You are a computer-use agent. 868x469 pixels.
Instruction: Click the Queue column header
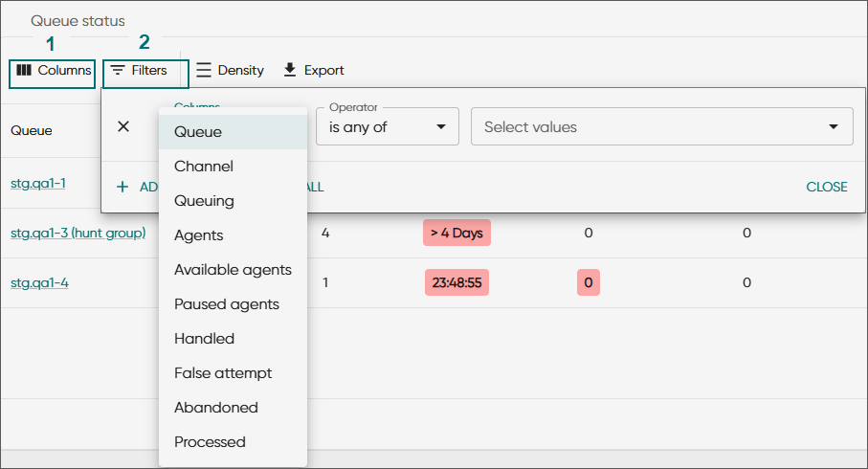pos(32,131)
